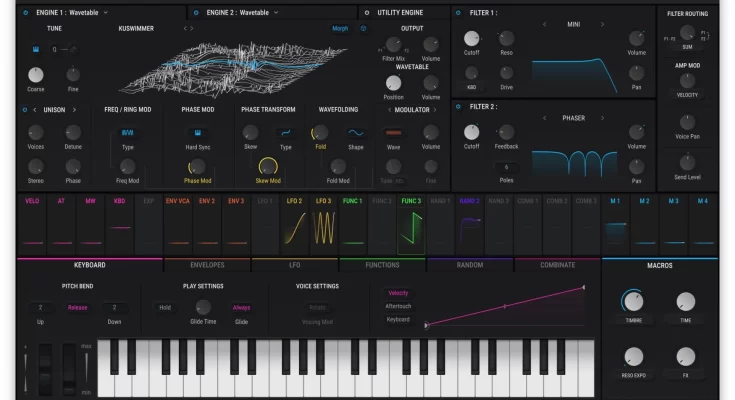Select Aftertouch in the keyboard curve list
The image size is (735, 400).
point(398,306)
